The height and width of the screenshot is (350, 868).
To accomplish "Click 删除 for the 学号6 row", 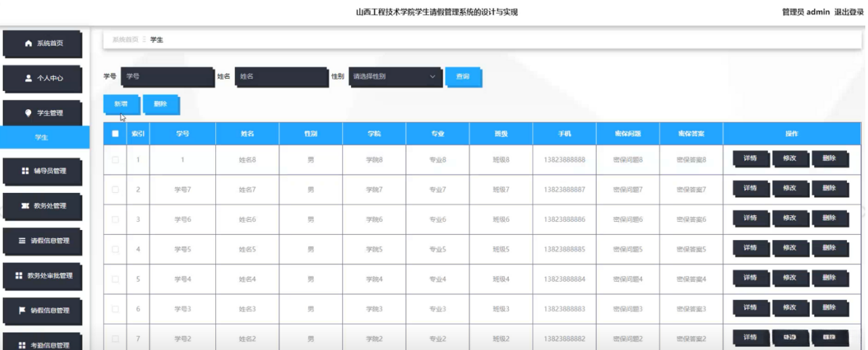I will [x=829, y=218].
